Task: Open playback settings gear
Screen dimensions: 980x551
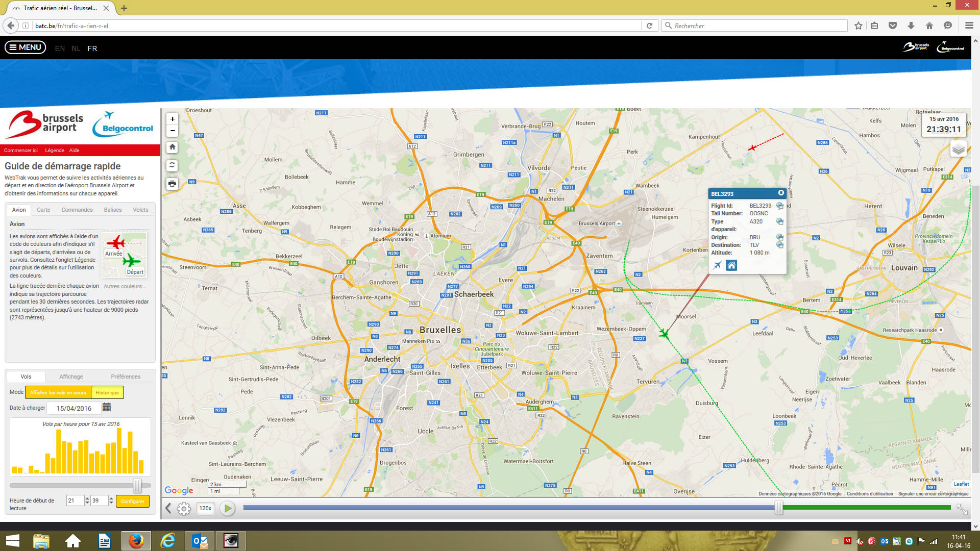Action: (x=184, y=508)
